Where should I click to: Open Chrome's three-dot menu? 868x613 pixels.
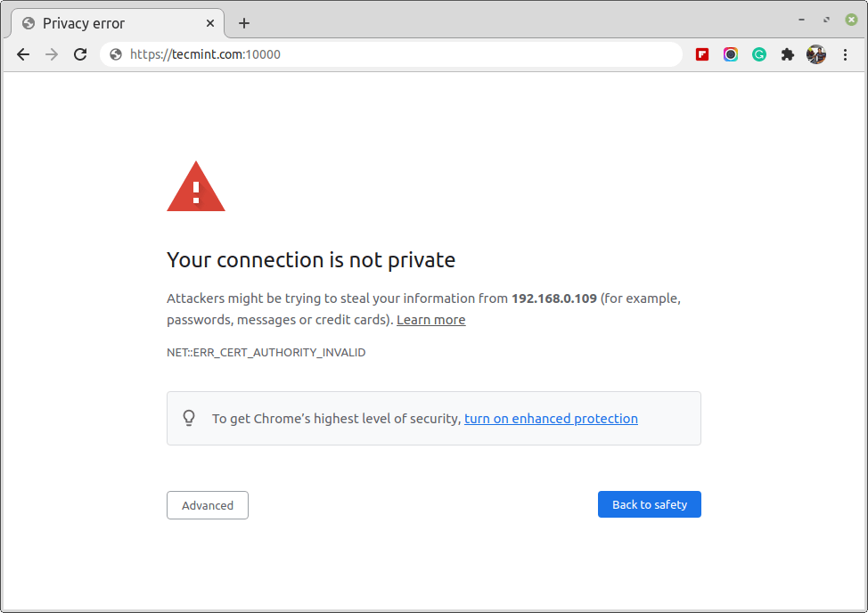(x=845, y=54)
